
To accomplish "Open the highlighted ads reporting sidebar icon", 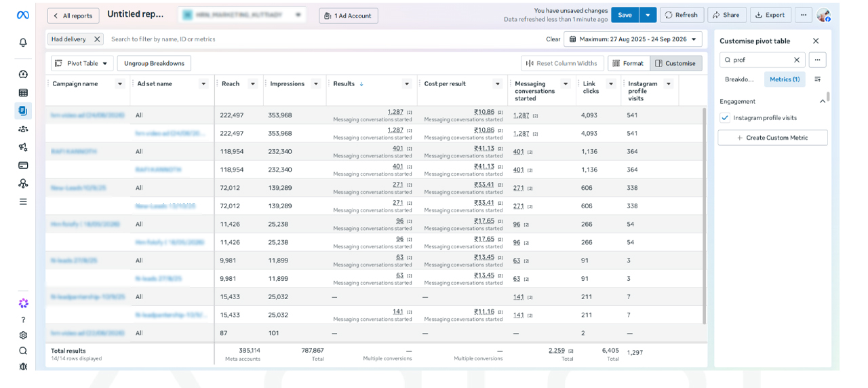I will click(x=23, y=111).
